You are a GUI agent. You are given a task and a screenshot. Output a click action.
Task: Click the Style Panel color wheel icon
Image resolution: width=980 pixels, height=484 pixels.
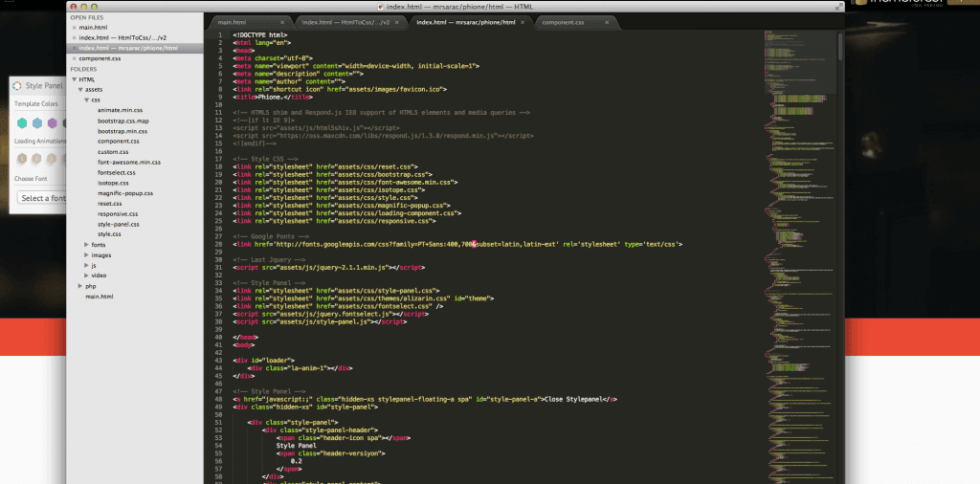pyautogui.click(x=17, y=86)
